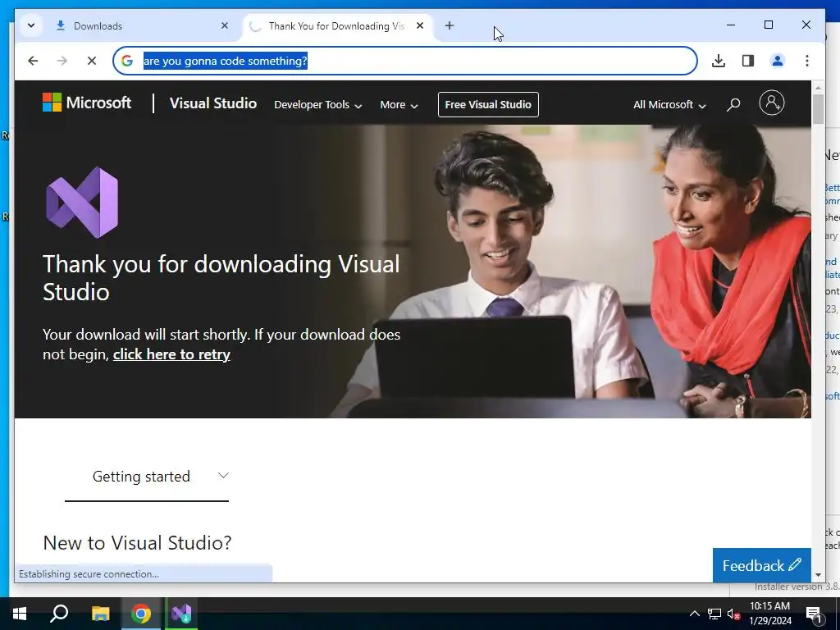The width and height of the screenshot is (840, 630).
Task: Click the 'click here to retry' link
Action: tap(171, 354)
